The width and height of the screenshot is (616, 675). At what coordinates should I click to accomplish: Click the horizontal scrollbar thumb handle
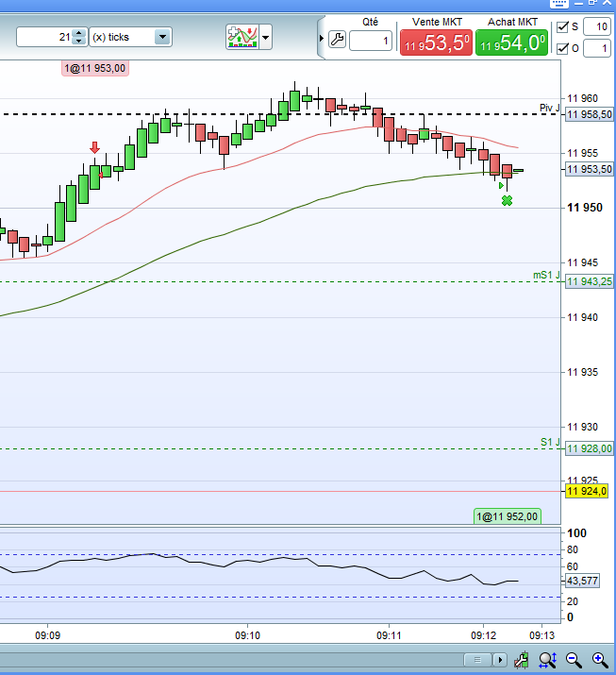click(x=477, y=660)
